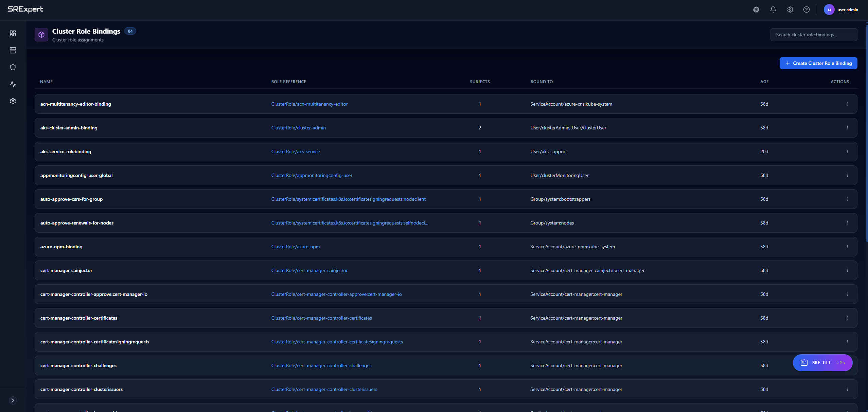
Task: Open the ClusterRole/azure-npm link
Action: (x=295, y=247)
